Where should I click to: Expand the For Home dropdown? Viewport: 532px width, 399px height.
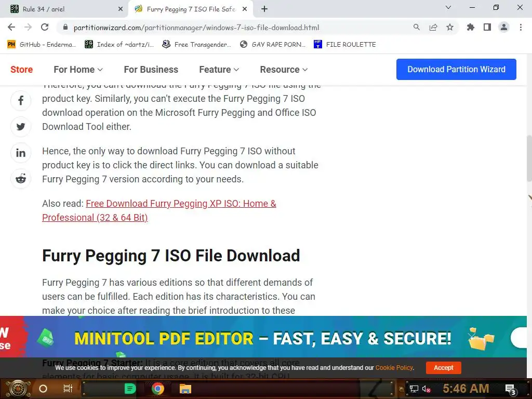pyautogui.click(x=78, y=70)
